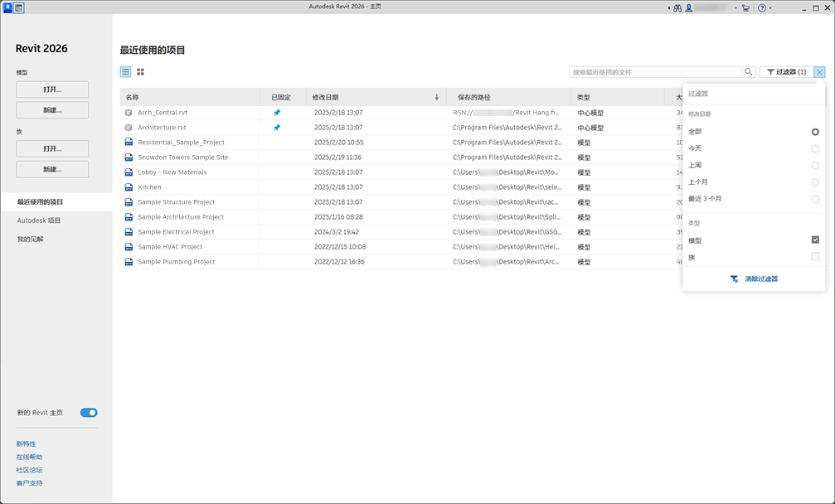Click the Kitchen project file icon
The width and height of the screenshot is (835, 504).
129,187
